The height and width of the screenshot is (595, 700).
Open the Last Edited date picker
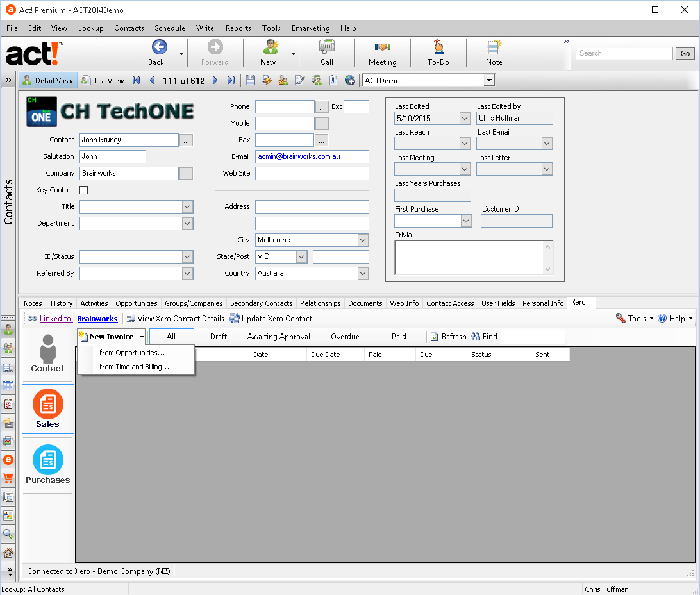[465, 118]
